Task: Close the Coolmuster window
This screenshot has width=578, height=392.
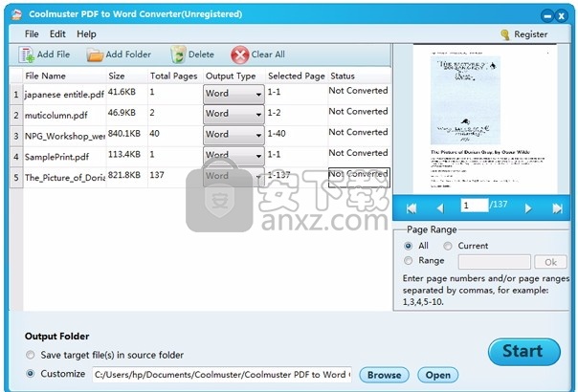Action: [x=561, y=16]
